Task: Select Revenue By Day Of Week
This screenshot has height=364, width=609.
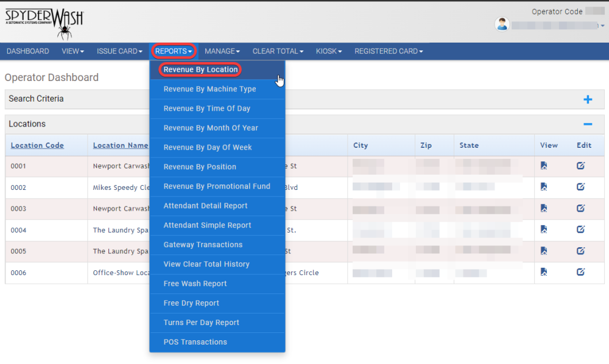Action: [217, 147]
